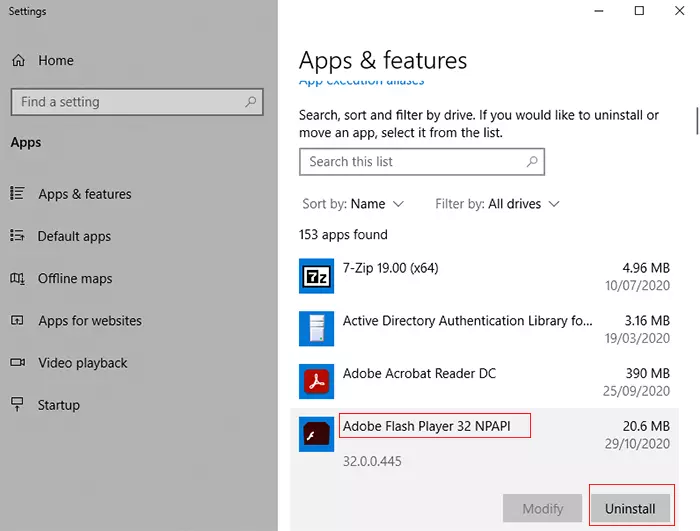Maximize the Settings window
This screenshot has width=700, height=531.
pyautogui.click(x=639, y=11)
